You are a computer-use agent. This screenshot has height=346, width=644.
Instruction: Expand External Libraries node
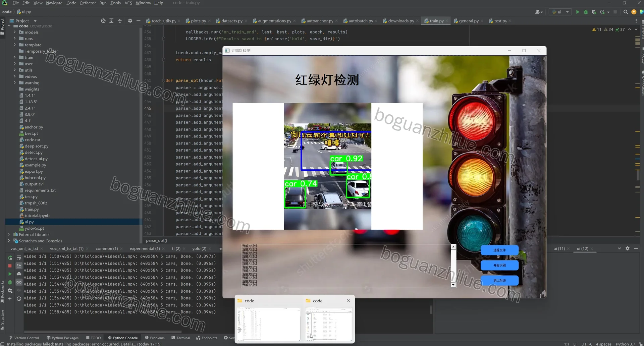pyautogui.click(x=9, y=234)
